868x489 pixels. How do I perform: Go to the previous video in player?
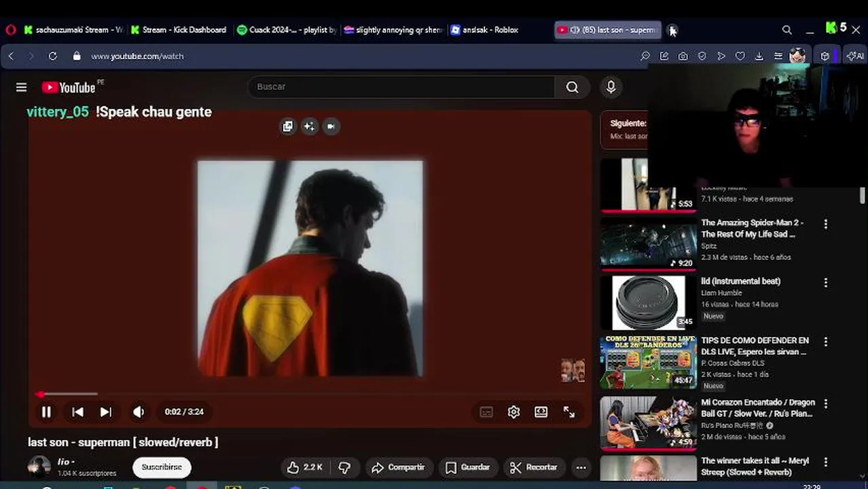(x=77, y=412)
